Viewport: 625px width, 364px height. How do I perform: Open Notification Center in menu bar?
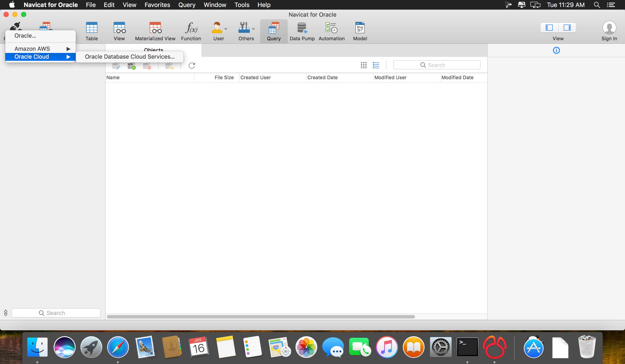[611, 5]
